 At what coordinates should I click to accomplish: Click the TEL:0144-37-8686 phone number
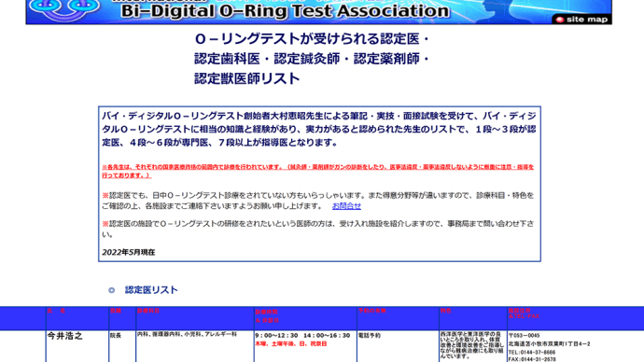tap(532, 353)
